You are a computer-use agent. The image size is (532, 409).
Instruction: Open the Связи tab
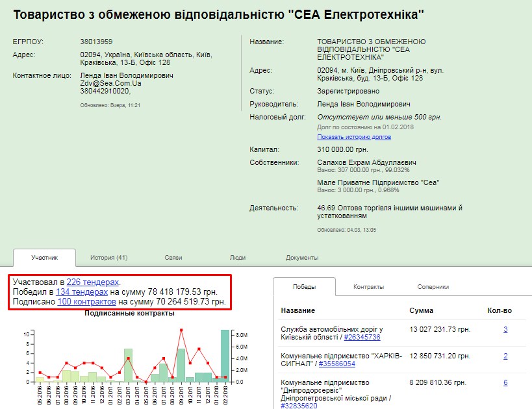tap(173, 258)
